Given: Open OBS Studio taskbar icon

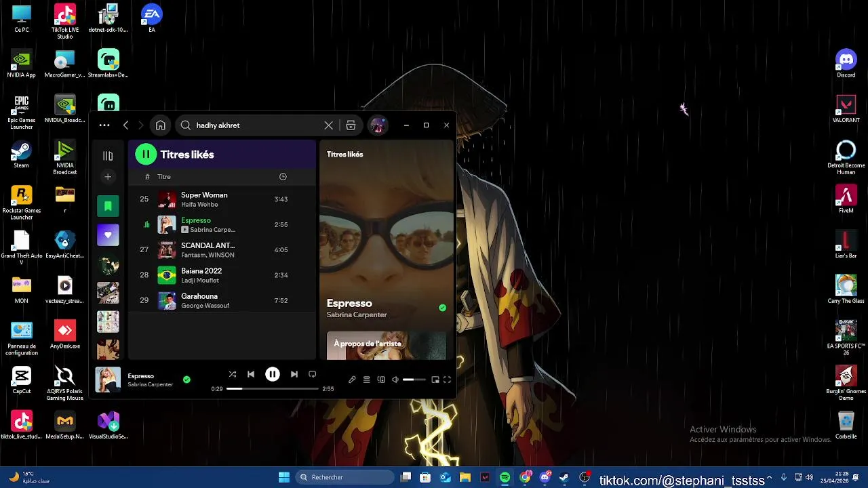Looking at the screenshot, I should [584, 477].
